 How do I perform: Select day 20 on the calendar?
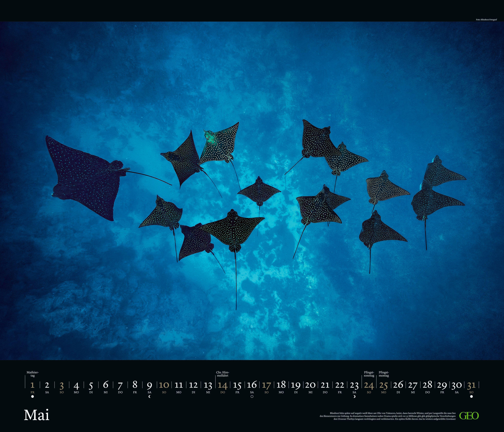point(310,385)
